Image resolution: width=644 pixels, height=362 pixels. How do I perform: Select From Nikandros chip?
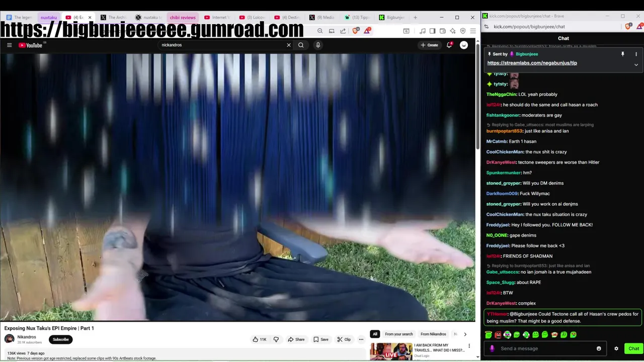[x=433, y=334]
